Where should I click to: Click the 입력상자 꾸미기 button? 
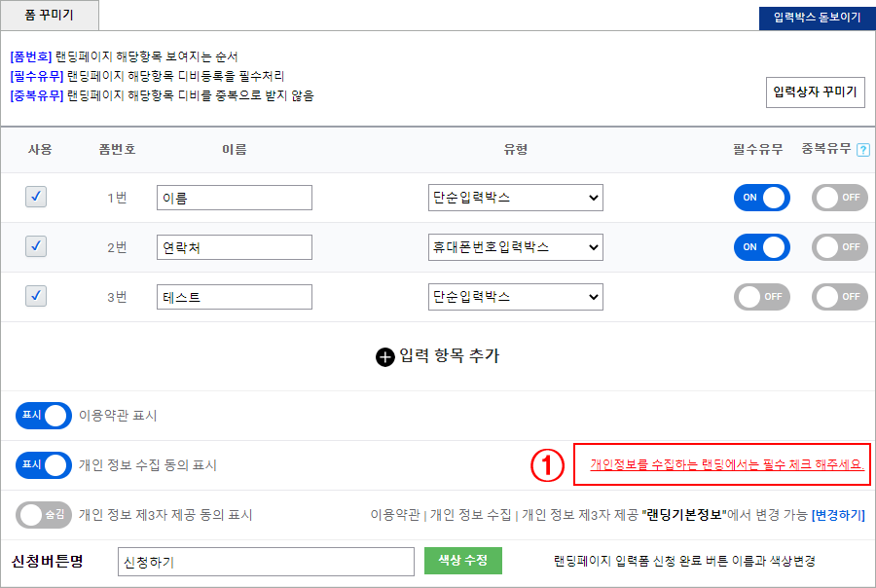[815, 92]
